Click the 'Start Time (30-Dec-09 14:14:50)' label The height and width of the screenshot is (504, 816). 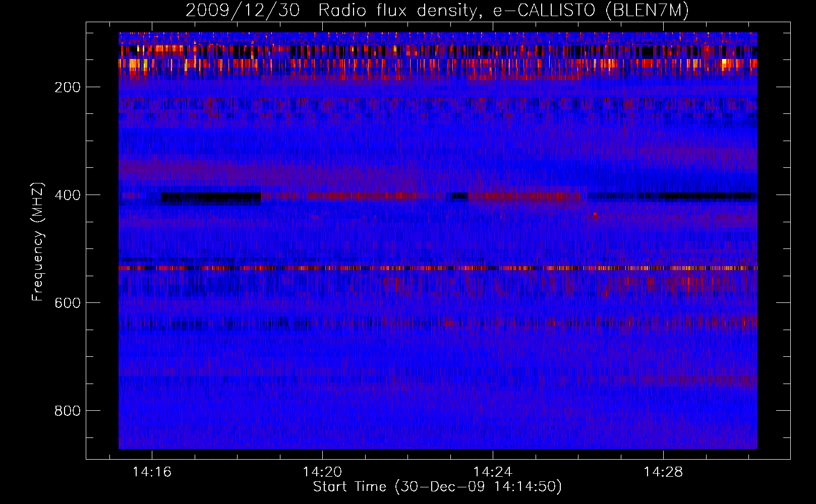coord(437,487)
